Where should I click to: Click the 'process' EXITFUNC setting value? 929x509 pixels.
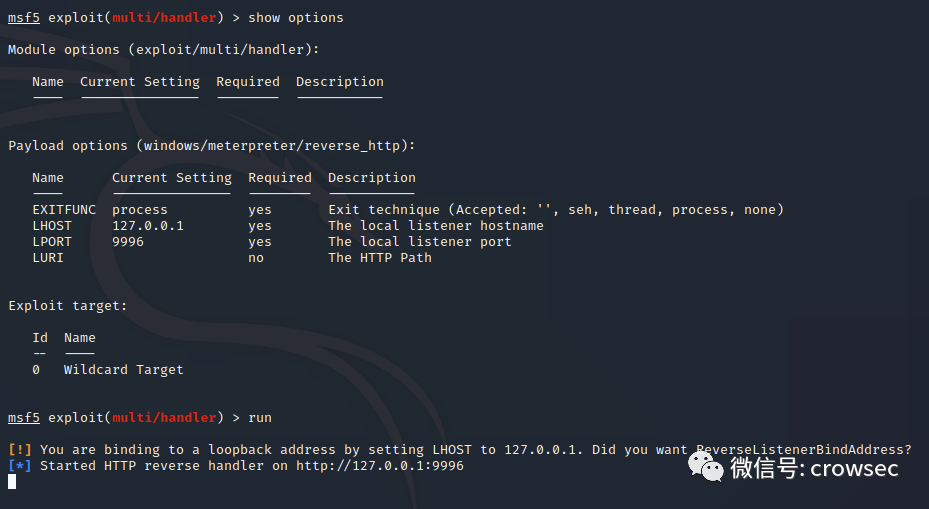point(140,210)
